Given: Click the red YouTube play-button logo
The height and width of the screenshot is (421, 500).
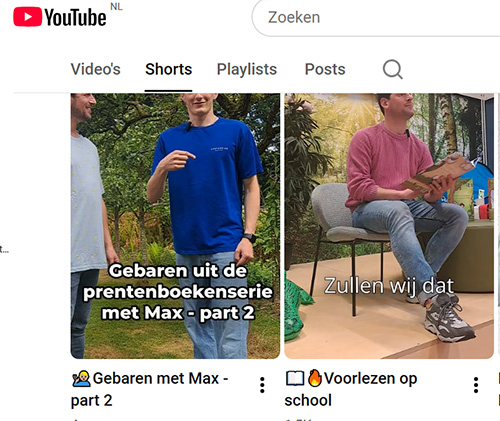Looking at the screenshot, I should tap(27, 17).
